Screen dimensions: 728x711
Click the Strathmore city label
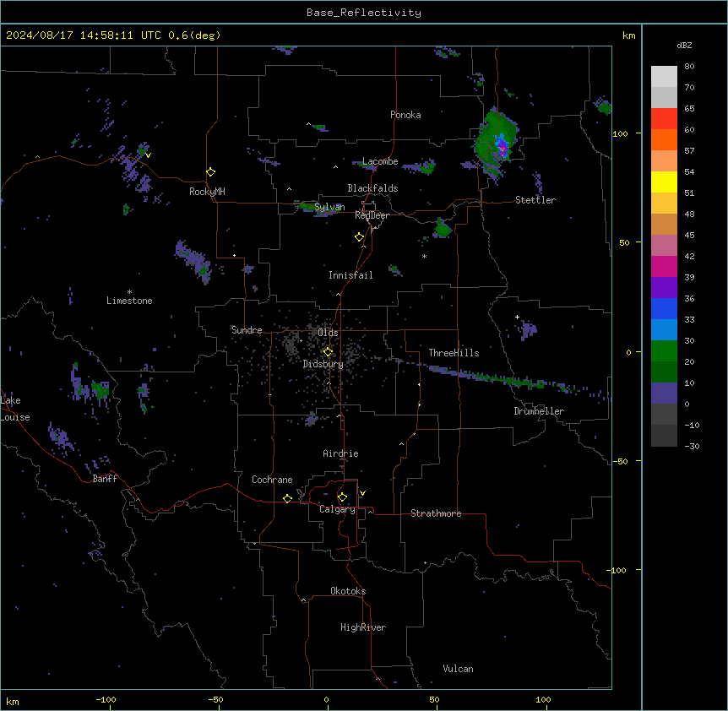[x=436, y=513]
